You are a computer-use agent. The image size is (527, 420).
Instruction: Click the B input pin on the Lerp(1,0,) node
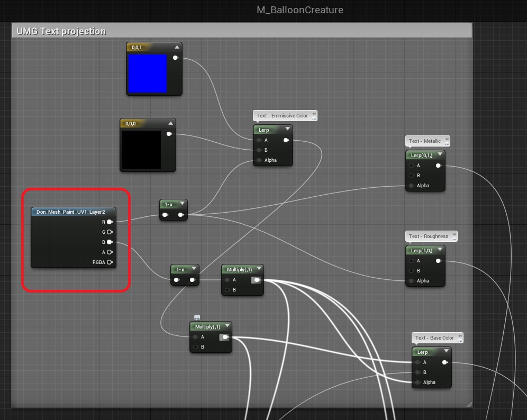[411, 271]
